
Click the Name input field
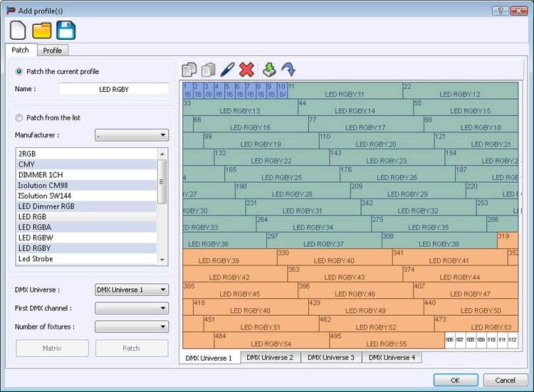pyautogui.click(x=114, y=89)
